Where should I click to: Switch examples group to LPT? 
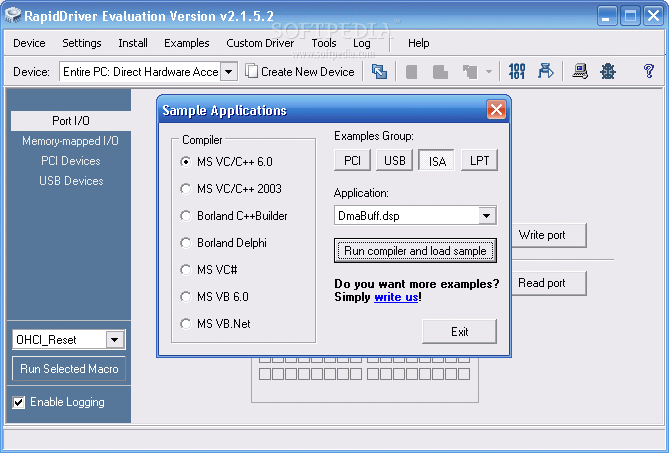[479, 160]
